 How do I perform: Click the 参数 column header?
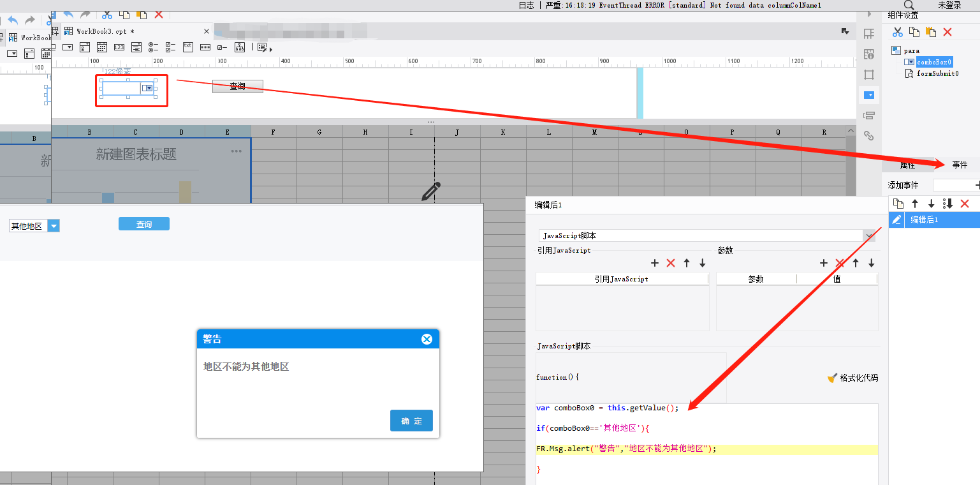click(x=756, y=279)
